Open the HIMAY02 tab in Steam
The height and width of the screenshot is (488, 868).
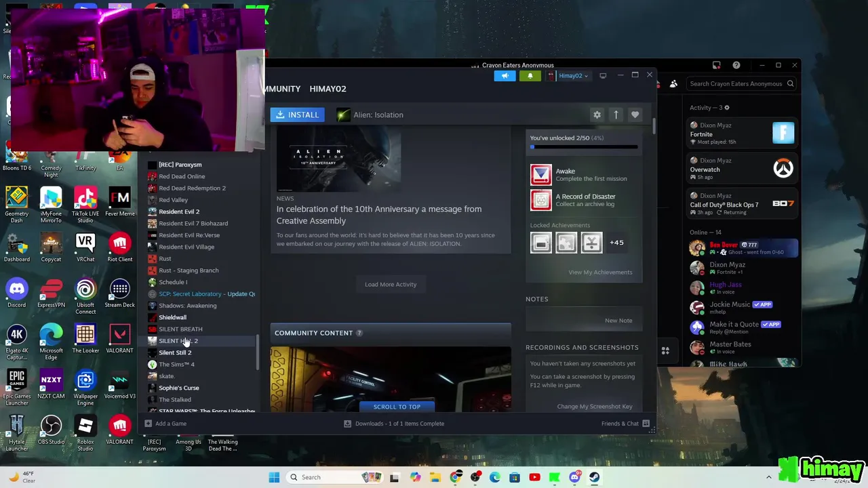pos(328,89)
